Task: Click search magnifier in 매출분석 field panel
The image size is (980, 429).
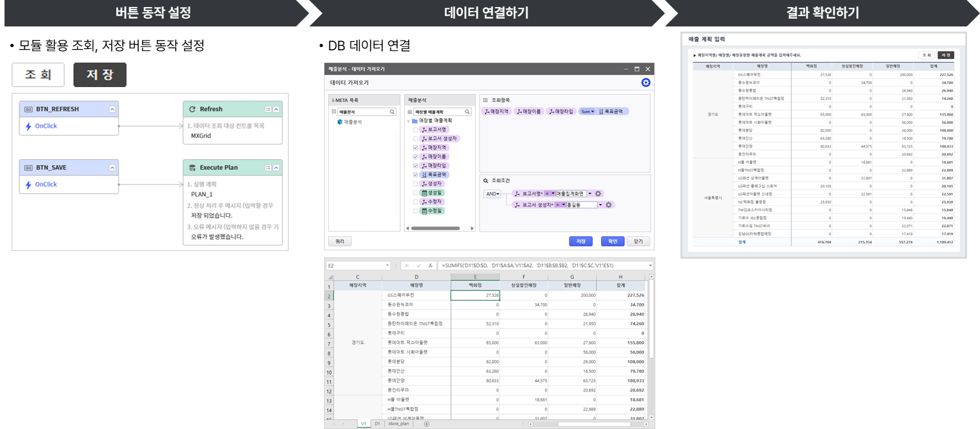Action: coord(467,112)
